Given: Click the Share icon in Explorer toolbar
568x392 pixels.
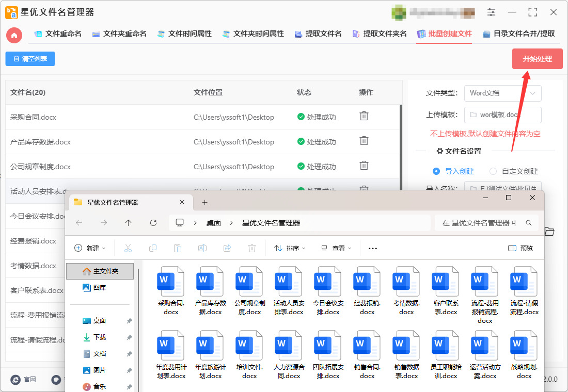Looking at the screenshot, I should [x=227, y=248].
